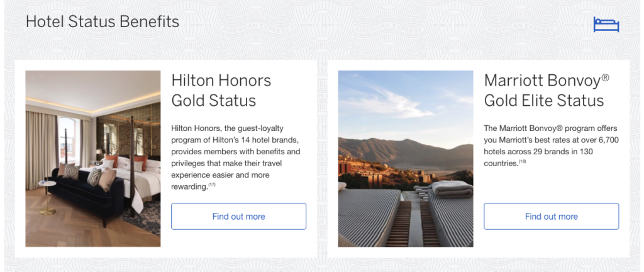Click the "6,700 hotels" text
This screenshot has width=644, height=272.
point(597,140)
